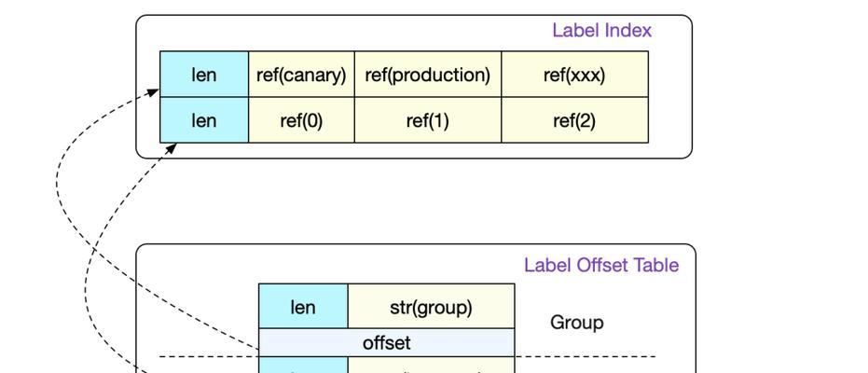
Task: Select the ref(production) cell
Action: click(428, 75)
